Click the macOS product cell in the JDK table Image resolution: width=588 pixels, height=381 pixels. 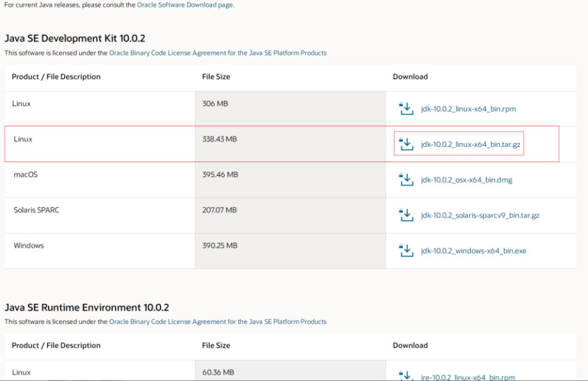tap(26, 174)
